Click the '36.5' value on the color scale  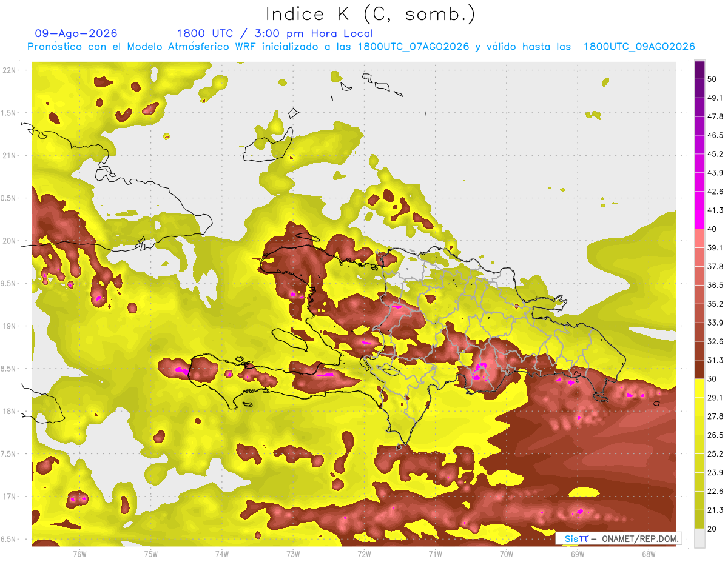click(x=715, y=285)
